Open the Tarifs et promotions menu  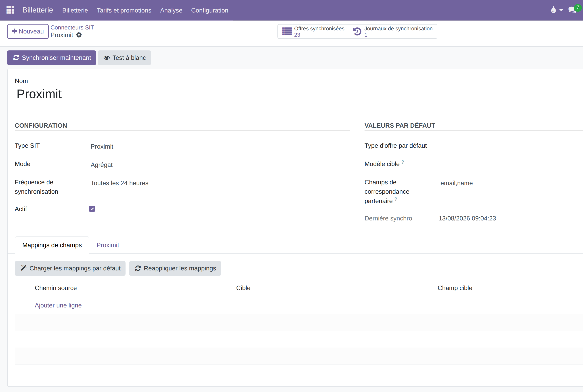124,10
